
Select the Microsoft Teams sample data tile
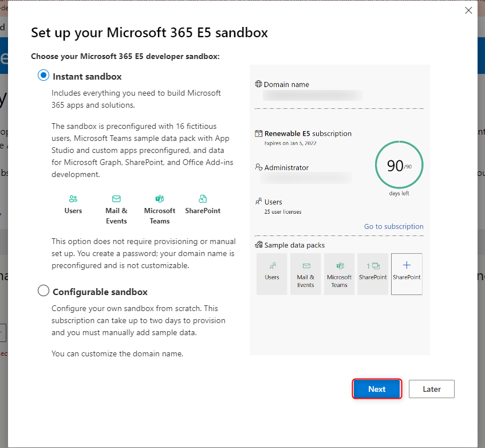[x=340, y=274]
